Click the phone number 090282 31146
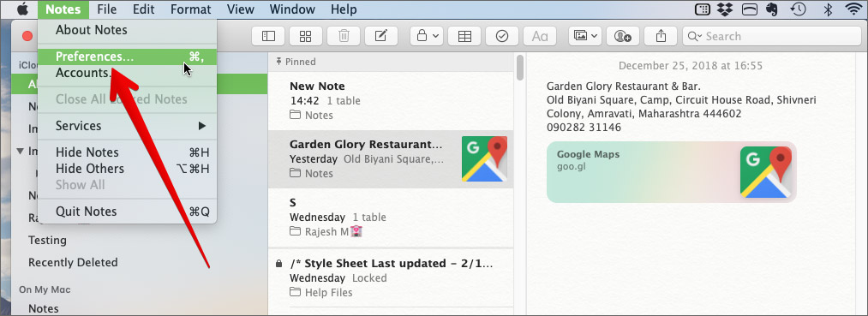 pyautogui.click(x=584, y=128)
